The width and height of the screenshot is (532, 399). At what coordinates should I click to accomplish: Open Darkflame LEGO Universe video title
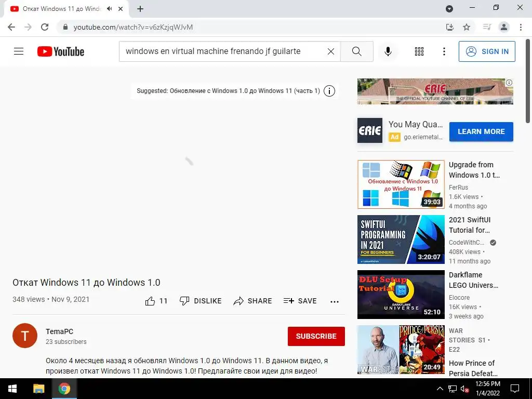pos(474,280)
